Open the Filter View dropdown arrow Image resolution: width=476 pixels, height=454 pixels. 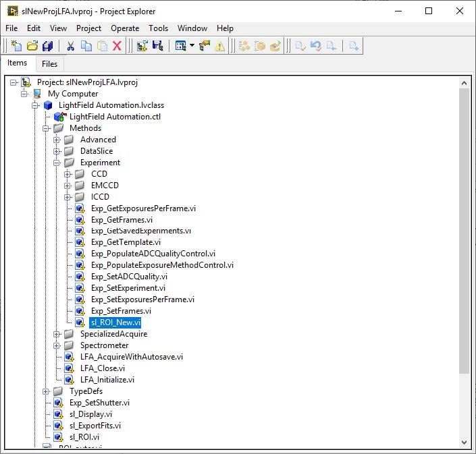point(192,45)
